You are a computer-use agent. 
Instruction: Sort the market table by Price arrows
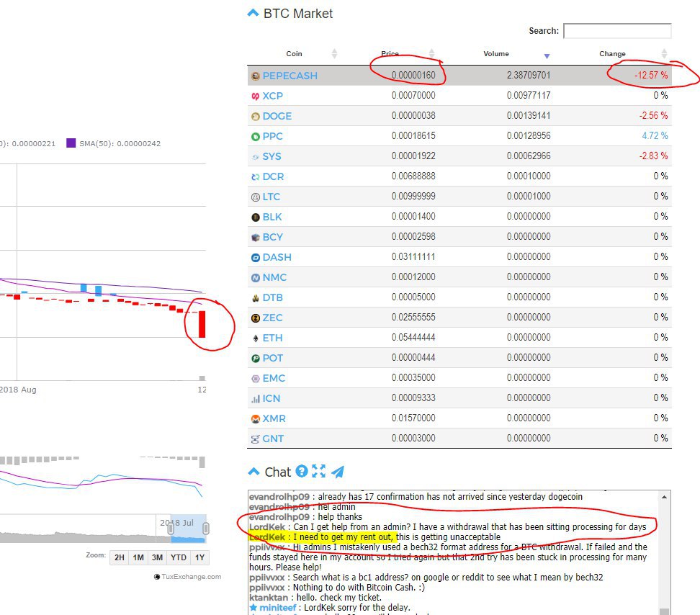[x=431, y=54]
